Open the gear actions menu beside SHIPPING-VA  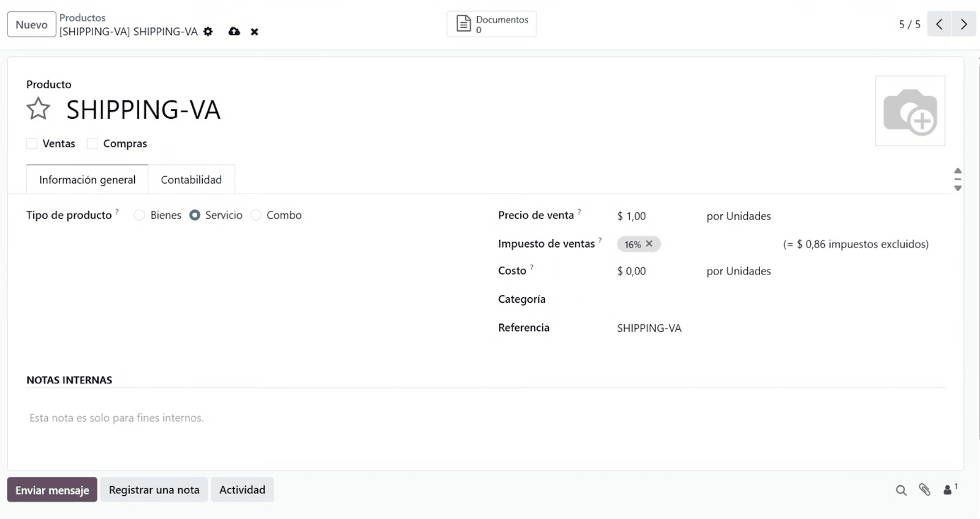208,31
